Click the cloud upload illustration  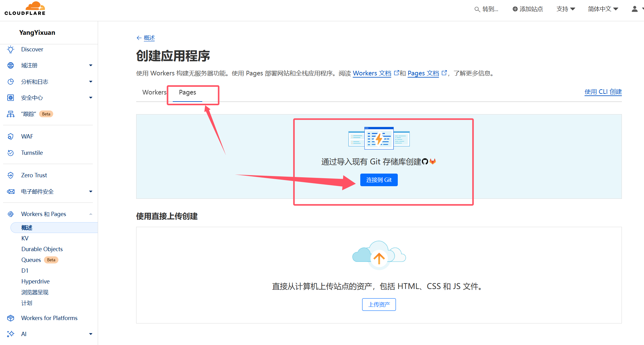[x=379, y=255]
